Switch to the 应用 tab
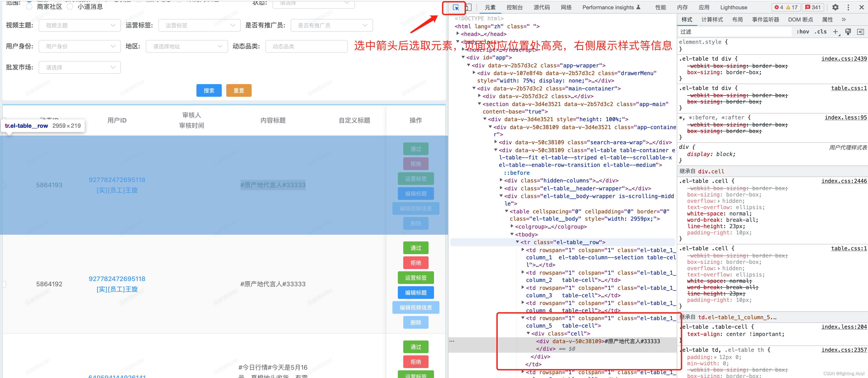 tap(704, 7)
